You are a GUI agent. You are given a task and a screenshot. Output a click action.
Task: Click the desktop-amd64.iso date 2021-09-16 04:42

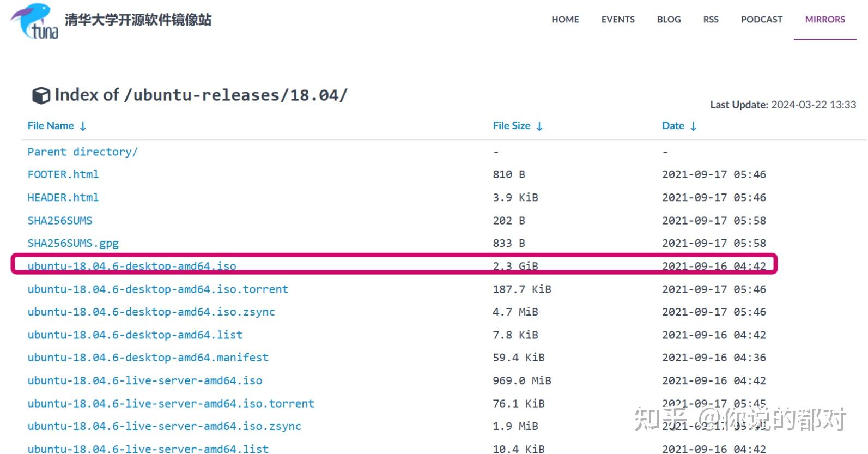pyautogui.click(x=714, y=266)
